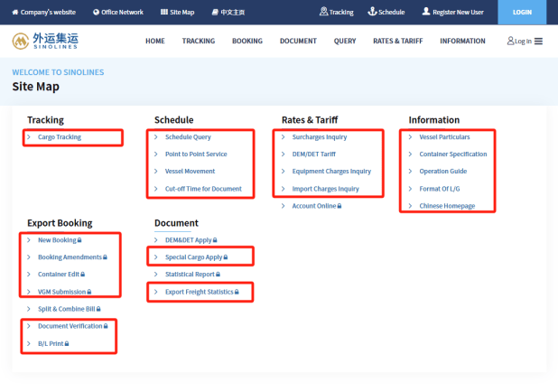Viewport: 558px width, 392px height.
Task: Click the home icon for Company's website
Action: click(15, 12)
